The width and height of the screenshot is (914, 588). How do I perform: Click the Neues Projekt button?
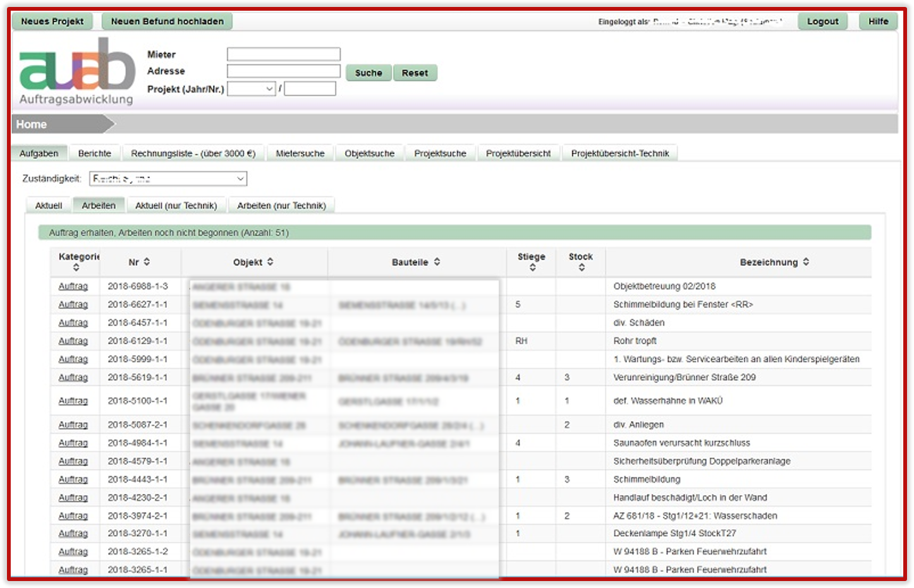pos(52,21)
